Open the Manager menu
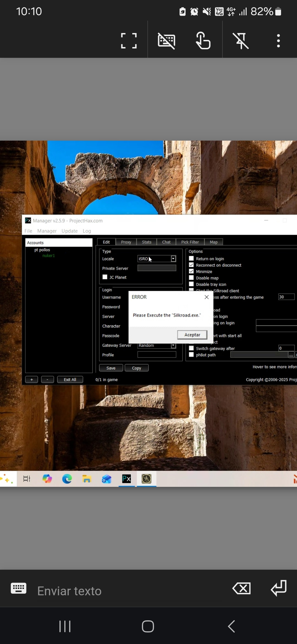Screen dimensions: 297x644 pyautogui.click(x=47, y=231)
